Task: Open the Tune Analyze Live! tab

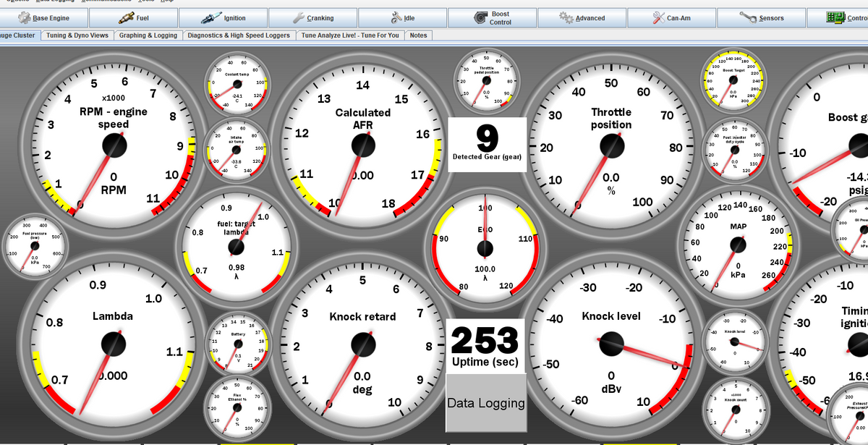Action: [x=350, y=35]
